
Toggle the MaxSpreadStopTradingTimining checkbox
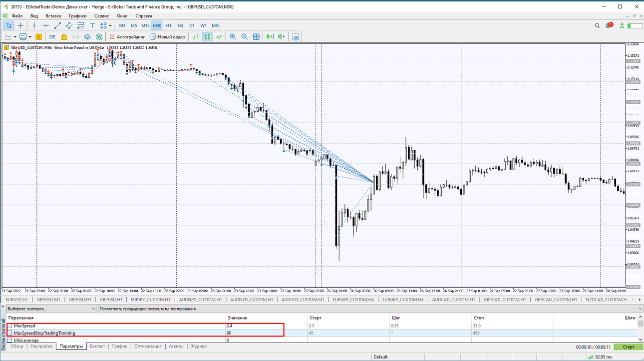(x=10, y=333)
